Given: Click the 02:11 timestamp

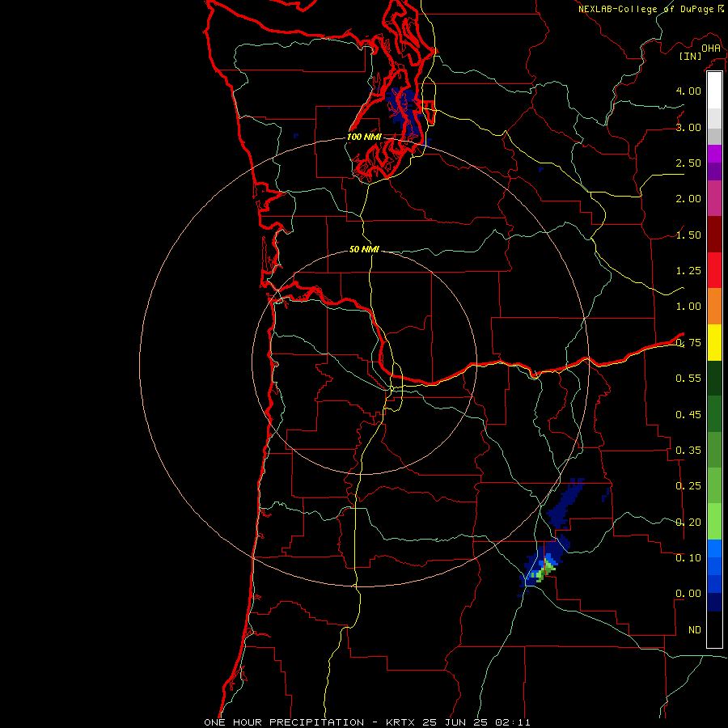Looking at the screenshot, I should (x=513, y=722).
